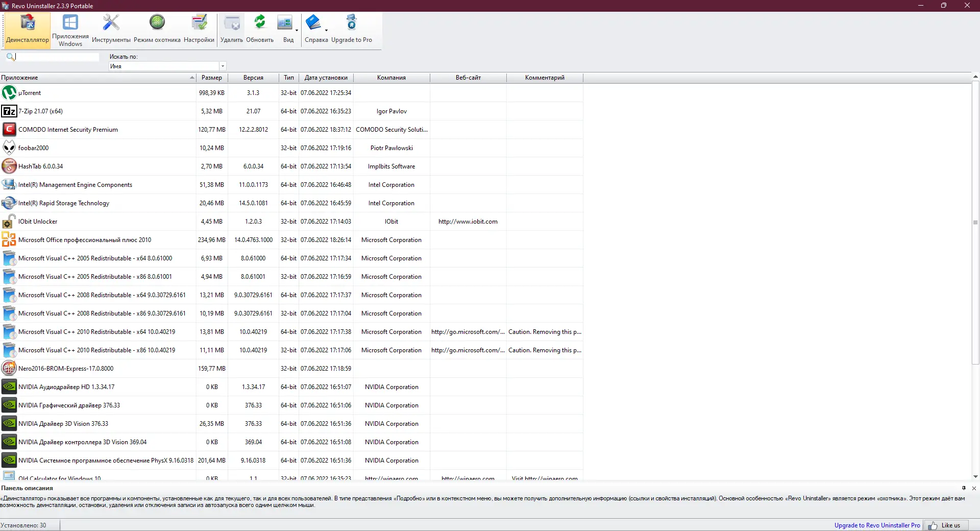Click the Nero2016 application icon
The height and width of the screenshot is (531, 980).
tap(9, 369)
